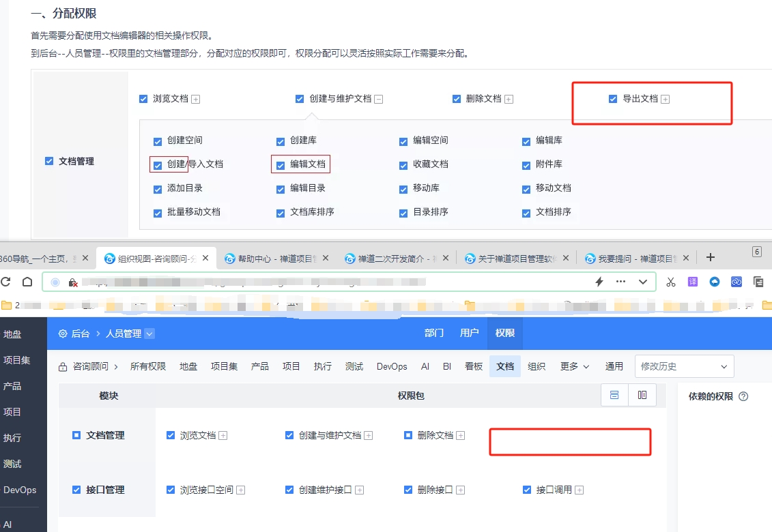Click the browser refresh icon
Screen dimensions: 772x532
(x=7, y=282)
